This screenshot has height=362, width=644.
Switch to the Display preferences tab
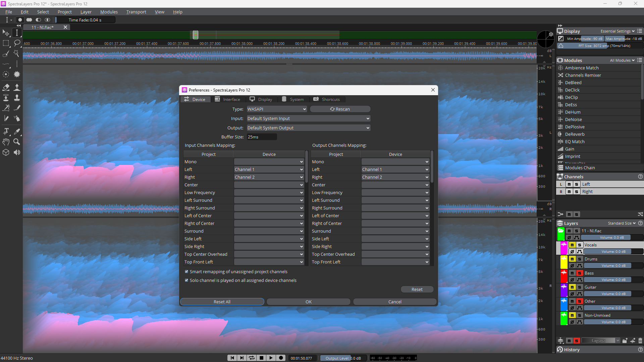tap(261, 100)
